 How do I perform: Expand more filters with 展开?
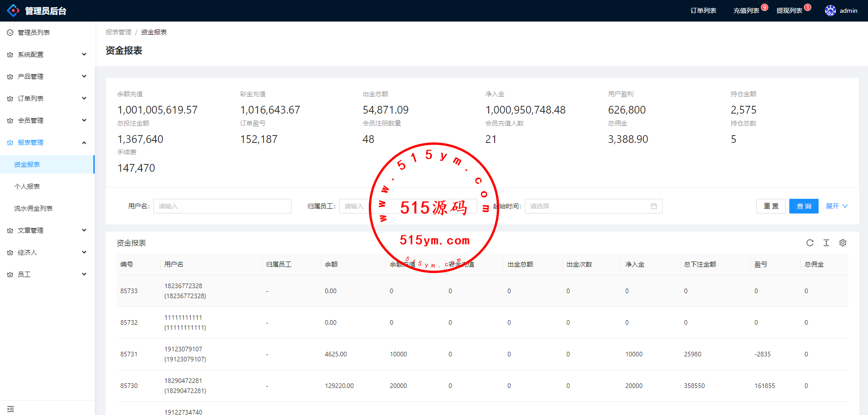[836, 206]
